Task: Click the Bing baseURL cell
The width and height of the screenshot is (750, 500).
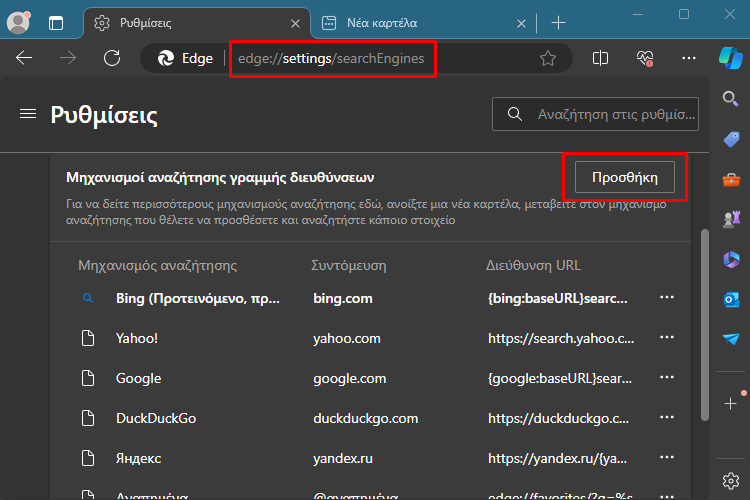Action: pyautogui.click(x=557, y=299)
